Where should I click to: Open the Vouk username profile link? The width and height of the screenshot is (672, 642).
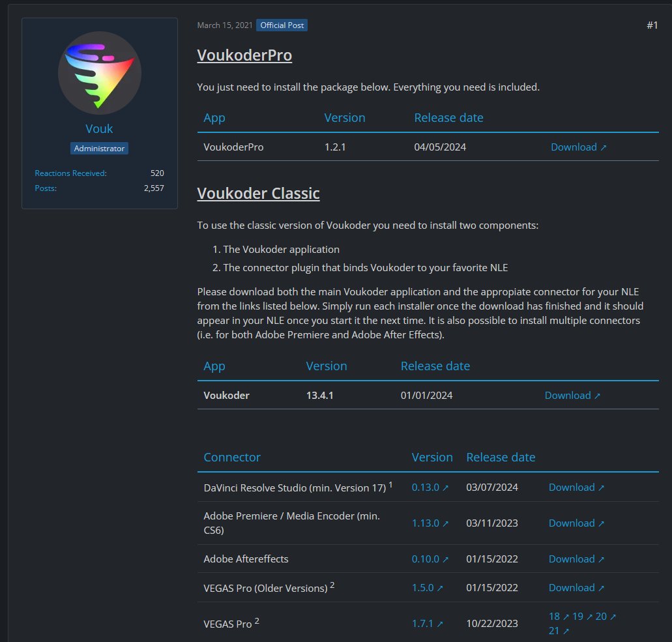click(99, 128)
